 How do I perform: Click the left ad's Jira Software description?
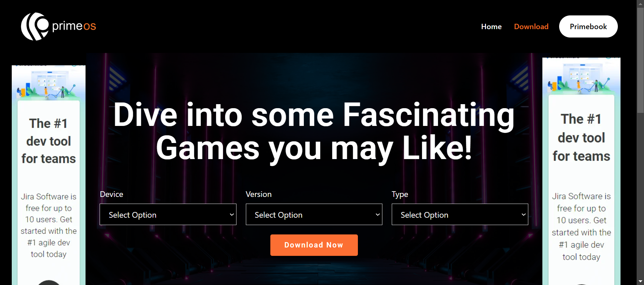point(49,225)
